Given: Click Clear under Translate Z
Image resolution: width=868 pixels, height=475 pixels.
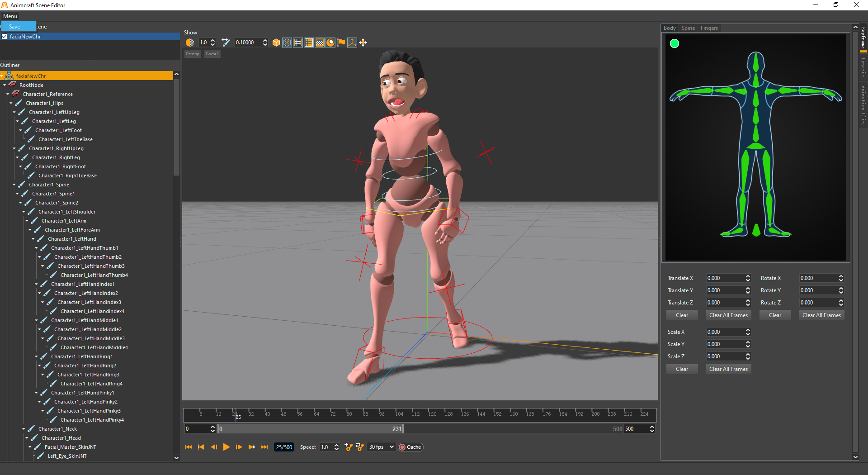Looking at the screenshot, I should 682,315.
